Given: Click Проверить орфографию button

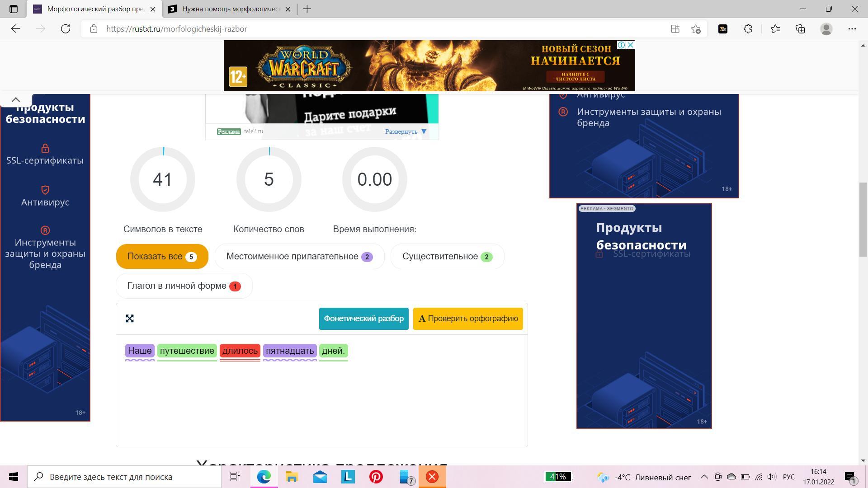Looking at the screenshot, I should pyautogui.click(x=467, y=319).
